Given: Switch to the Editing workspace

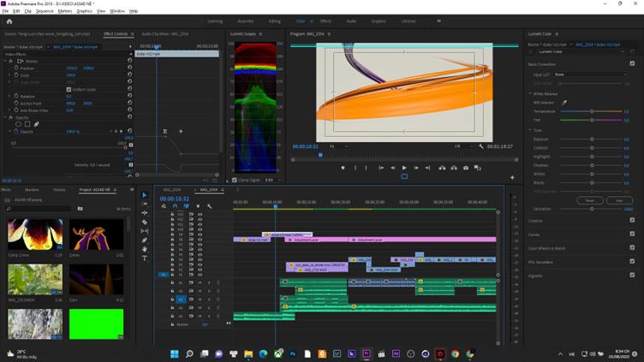Looking at the screenshot, I should coord(274,21).
